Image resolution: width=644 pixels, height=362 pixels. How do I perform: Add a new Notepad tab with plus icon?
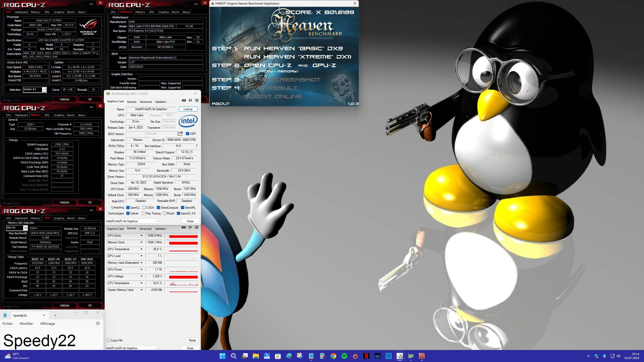tap(55, 315)
